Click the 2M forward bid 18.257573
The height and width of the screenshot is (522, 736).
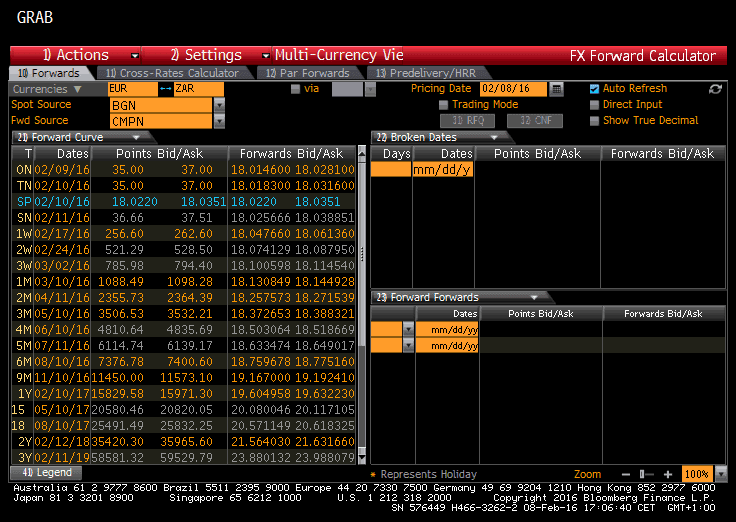261,298
